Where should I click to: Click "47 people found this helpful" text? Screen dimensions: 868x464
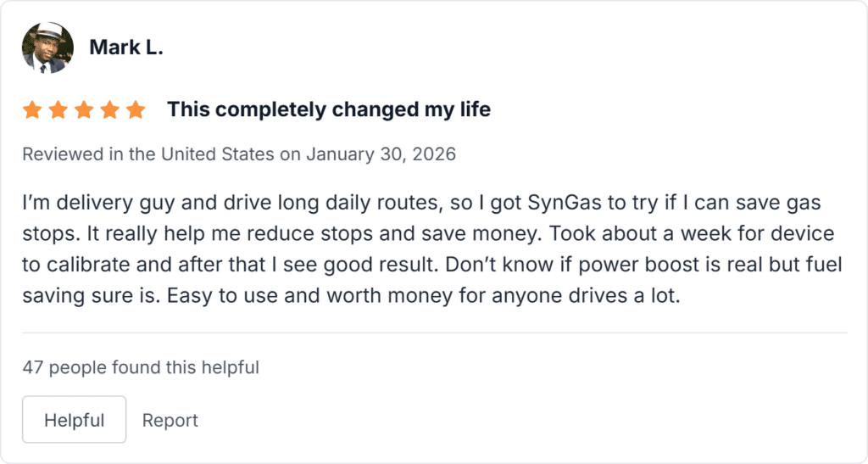coord(141,367)
